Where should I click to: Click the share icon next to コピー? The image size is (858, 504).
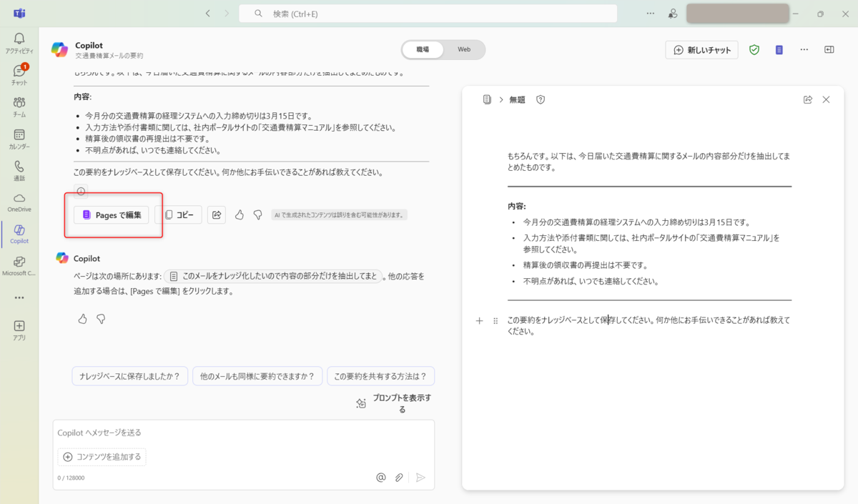(217, 214)
